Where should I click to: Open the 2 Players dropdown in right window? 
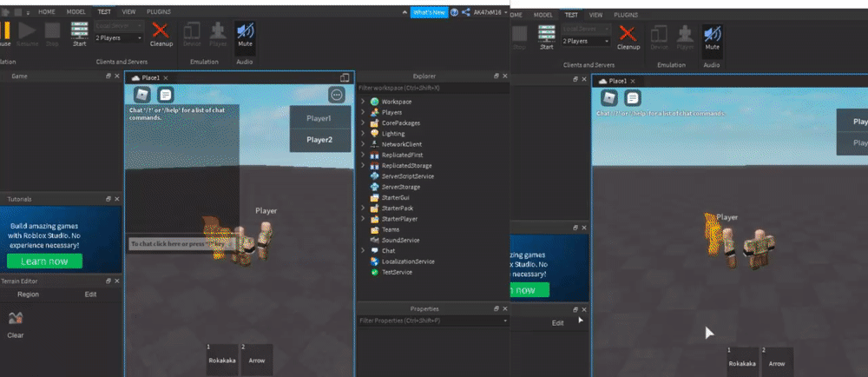(x=586, y=42)
